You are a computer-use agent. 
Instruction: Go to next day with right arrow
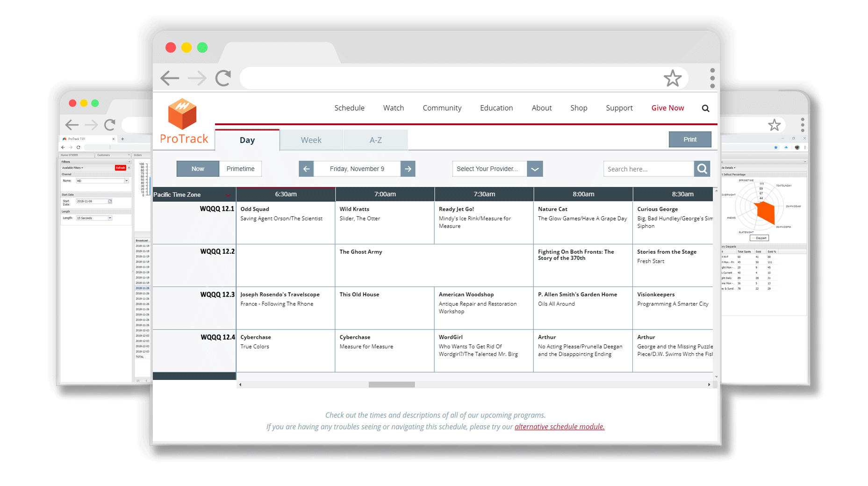click(x=408, y=169)
